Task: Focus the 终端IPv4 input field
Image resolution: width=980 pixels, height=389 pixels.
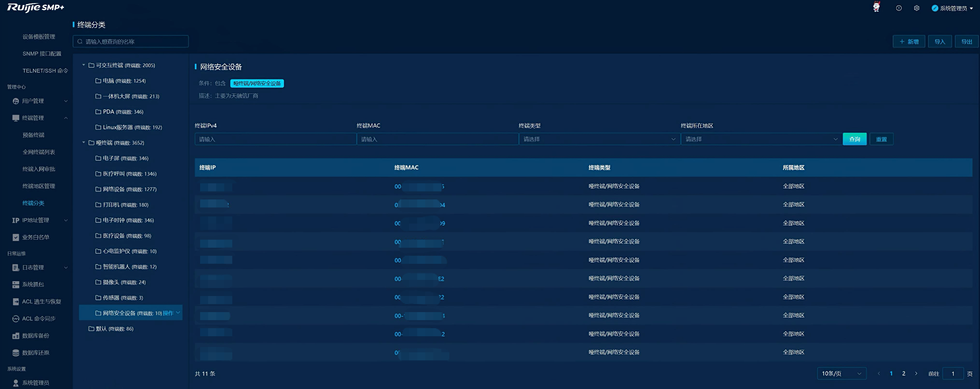Action: pos(275,139)
